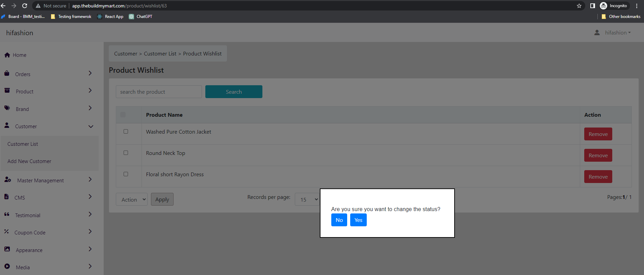Expand the Master Management chevron
Image resolution: width=644 pixels, height=275 pixels.
coord(90,179)
